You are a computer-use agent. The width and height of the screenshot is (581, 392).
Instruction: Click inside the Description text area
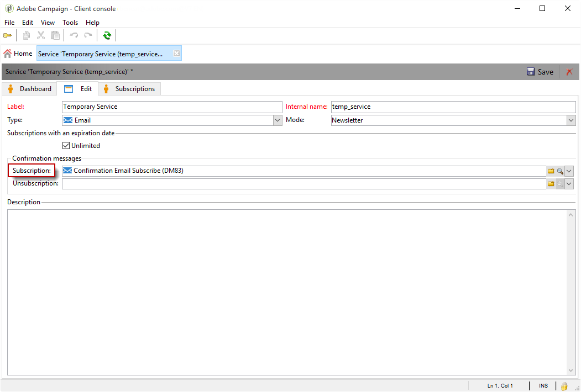pyautogui.click(x=287, y=293)
